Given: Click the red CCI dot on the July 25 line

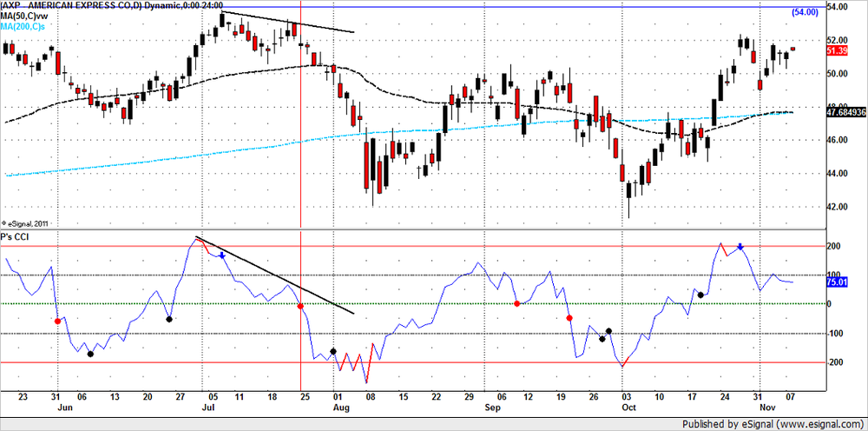Looking at the screenshot, I should (x=300, y=306).
